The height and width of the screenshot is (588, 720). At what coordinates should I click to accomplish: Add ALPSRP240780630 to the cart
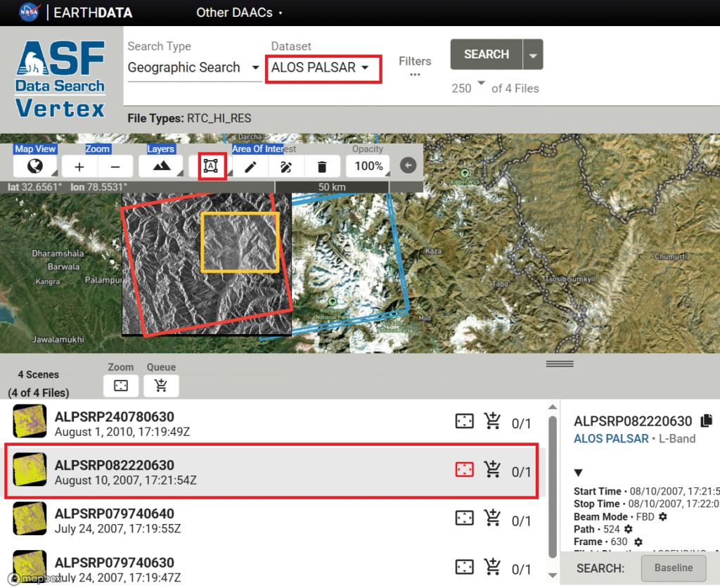[x=492, y=421]
